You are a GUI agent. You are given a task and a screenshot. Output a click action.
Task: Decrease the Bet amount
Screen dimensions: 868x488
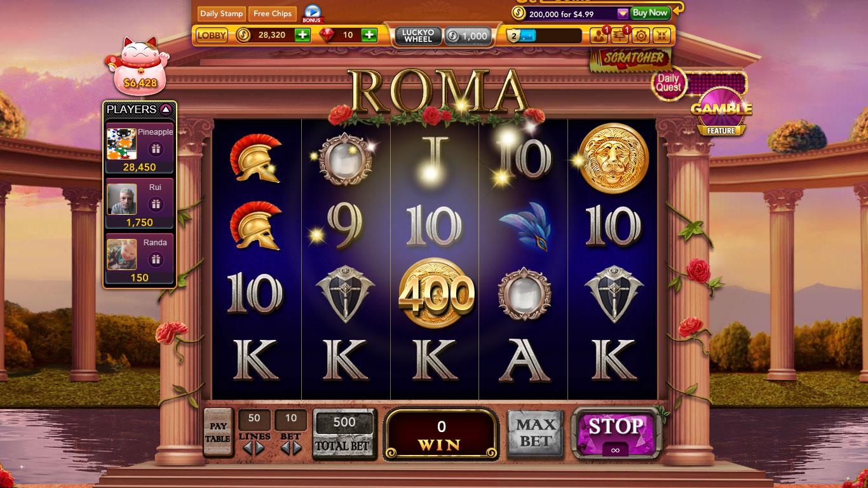284,449
